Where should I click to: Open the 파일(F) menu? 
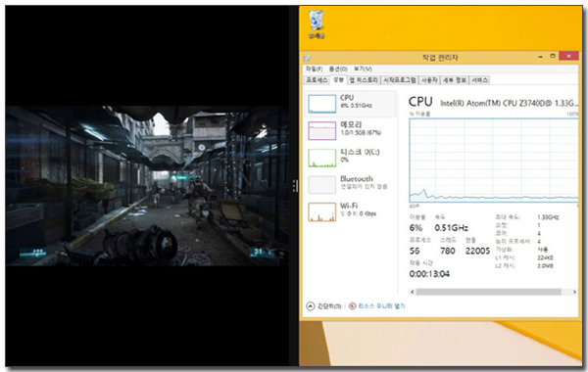tap(314, 69)
